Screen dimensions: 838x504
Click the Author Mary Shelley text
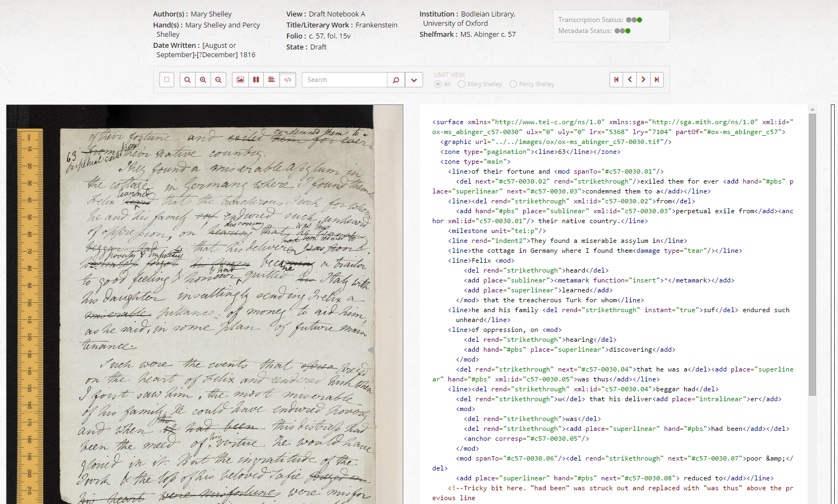[x=211, y=14]
